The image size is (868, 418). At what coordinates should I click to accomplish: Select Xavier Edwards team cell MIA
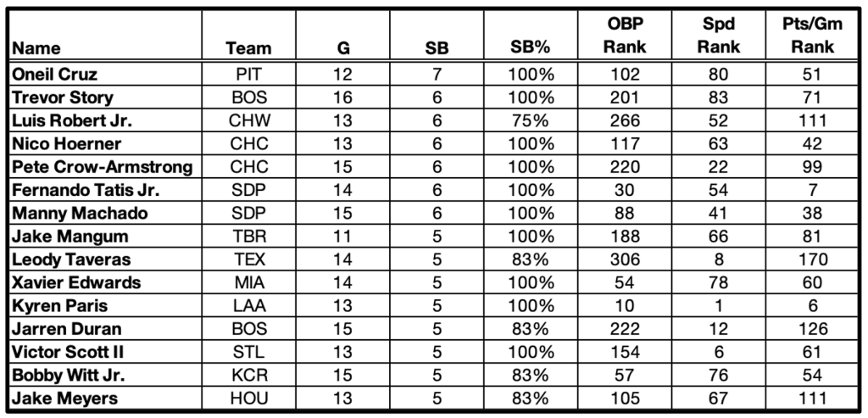coord(248,283)
